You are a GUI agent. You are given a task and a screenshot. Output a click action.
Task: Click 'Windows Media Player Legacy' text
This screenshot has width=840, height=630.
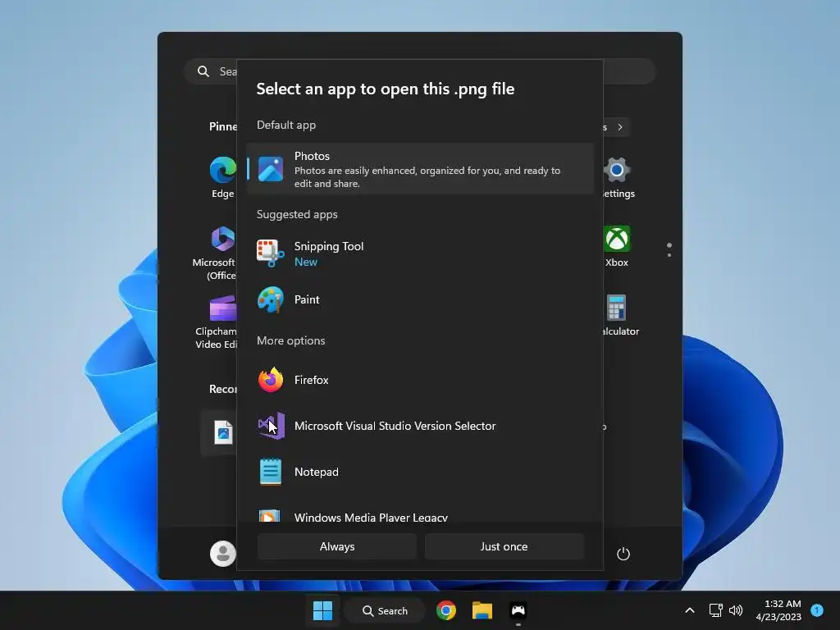coord(371,517)
